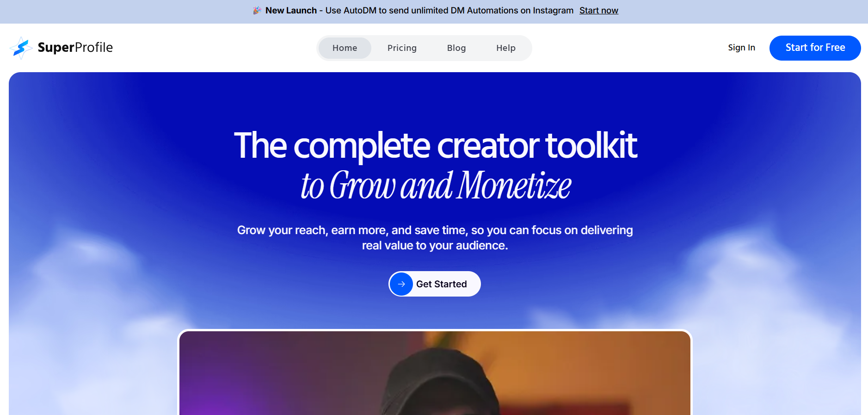
Task: Click the Get Started button label
Action: tap(442, 284)
